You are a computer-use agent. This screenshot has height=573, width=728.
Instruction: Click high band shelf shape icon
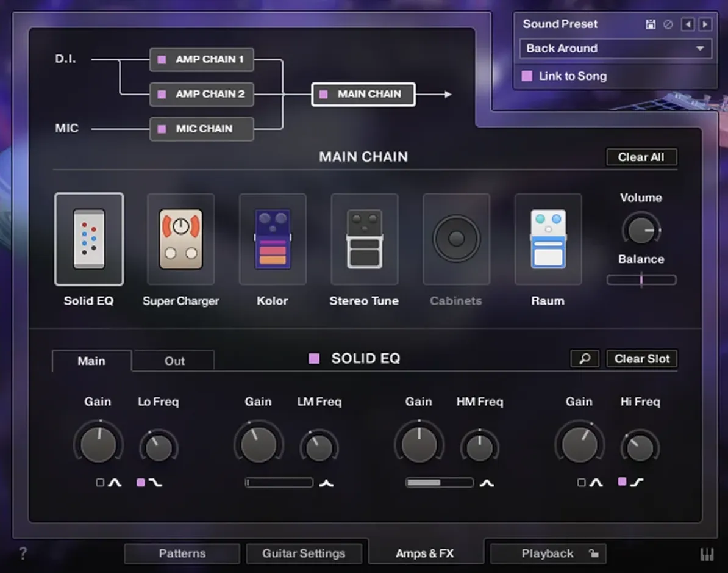click(637, 482)
